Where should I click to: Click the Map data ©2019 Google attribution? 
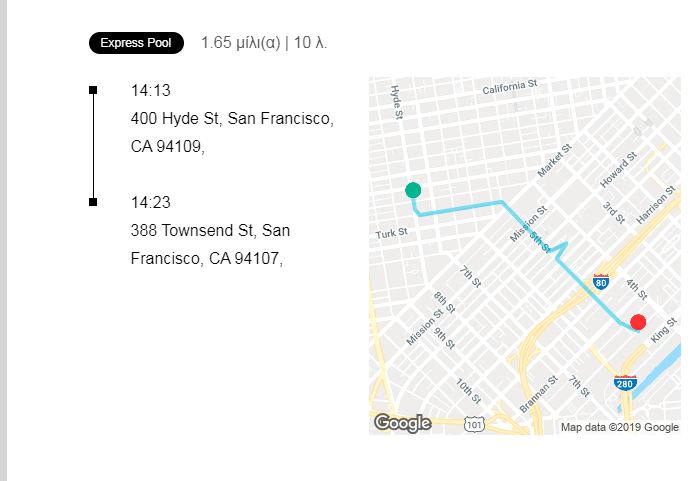tap(620, 427)
